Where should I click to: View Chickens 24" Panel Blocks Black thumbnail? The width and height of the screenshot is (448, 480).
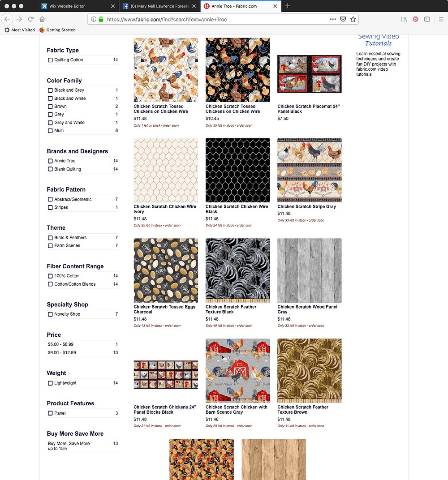click(x=166, y=374)
